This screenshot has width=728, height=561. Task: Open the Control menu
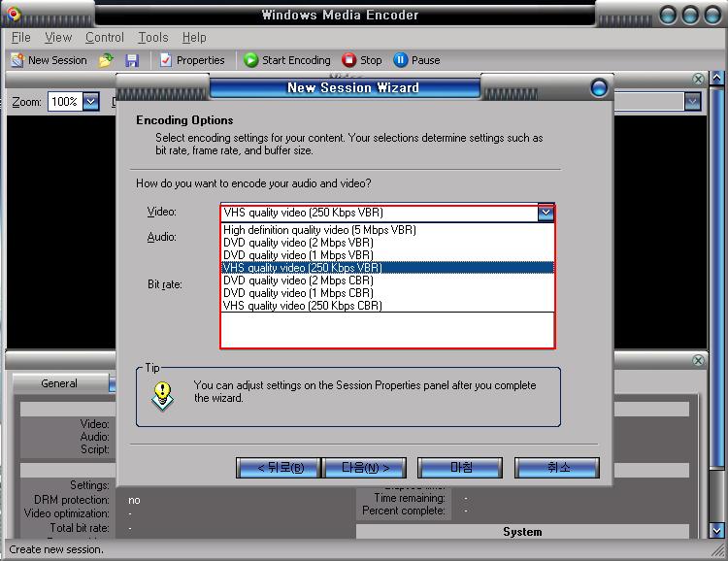pyautogui.click(x=105, y=37)
